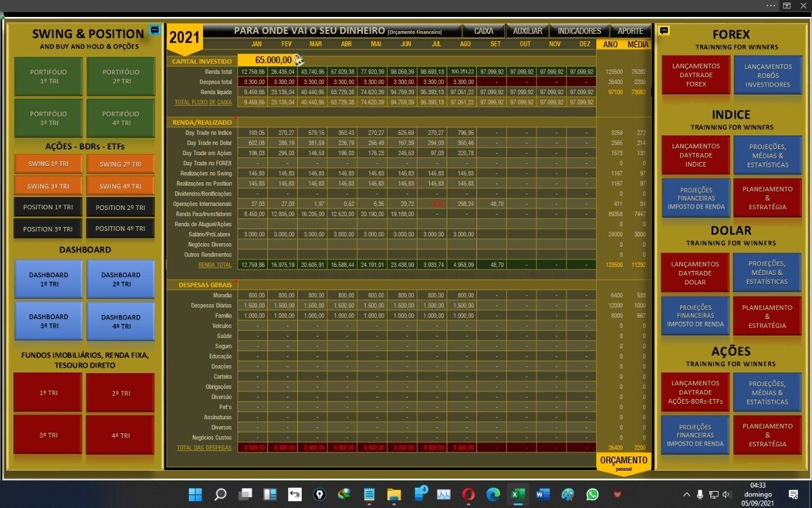Open Opera browser in the taskbar
Image resolution: width=812 pixels, height=508 pixels.
(468, 494)
